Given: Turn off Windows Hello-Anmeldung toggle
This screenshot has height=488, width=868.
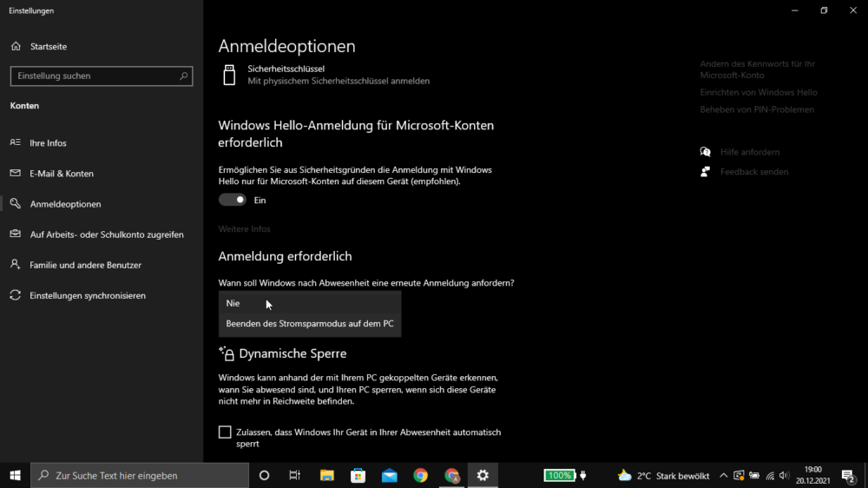Looking at the screenshot, I should (232, 200).
